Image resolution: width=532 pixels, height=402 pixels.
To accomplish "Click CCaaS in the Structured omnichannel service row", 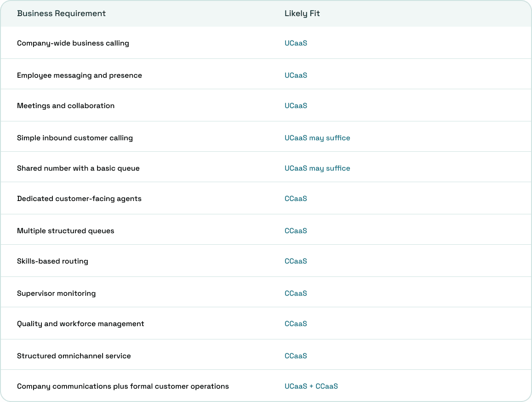I will [x=296, y=356].
